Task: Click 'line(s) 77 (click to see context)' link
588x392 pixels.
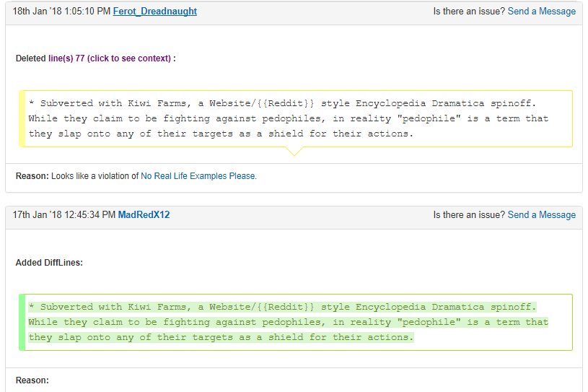Action: pyautogui.click(x=110, y=58)
